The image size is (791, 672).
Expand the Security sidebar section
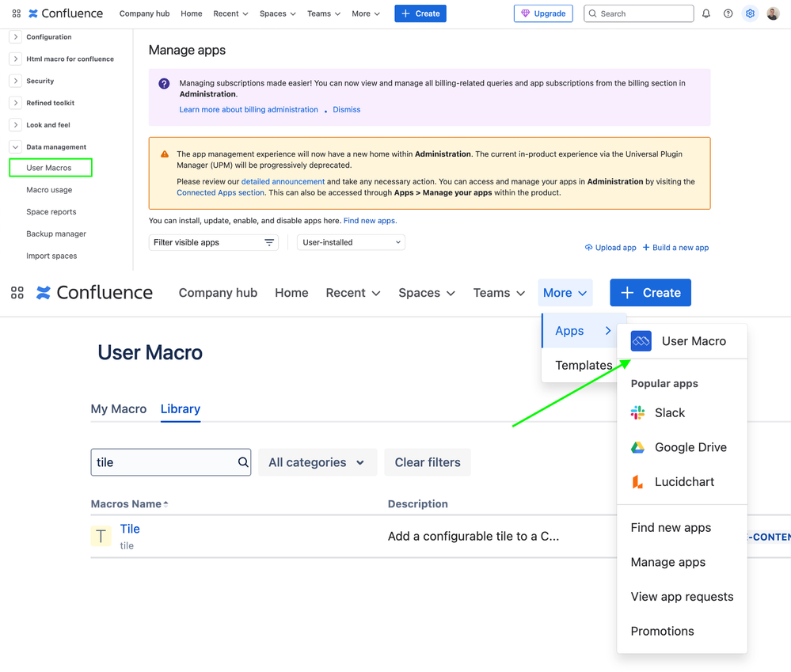coord(16,81)
